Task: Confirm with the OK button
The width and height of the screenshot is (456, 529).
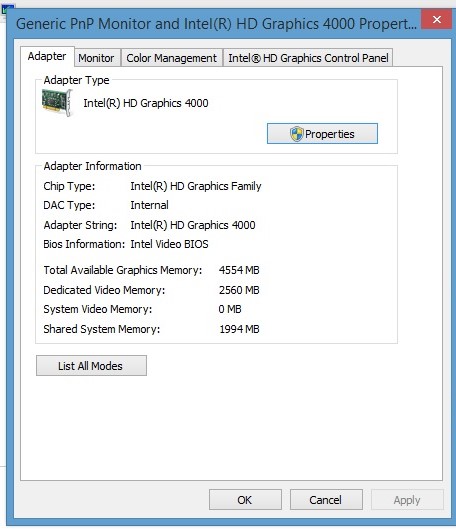Action: point(245,500)
